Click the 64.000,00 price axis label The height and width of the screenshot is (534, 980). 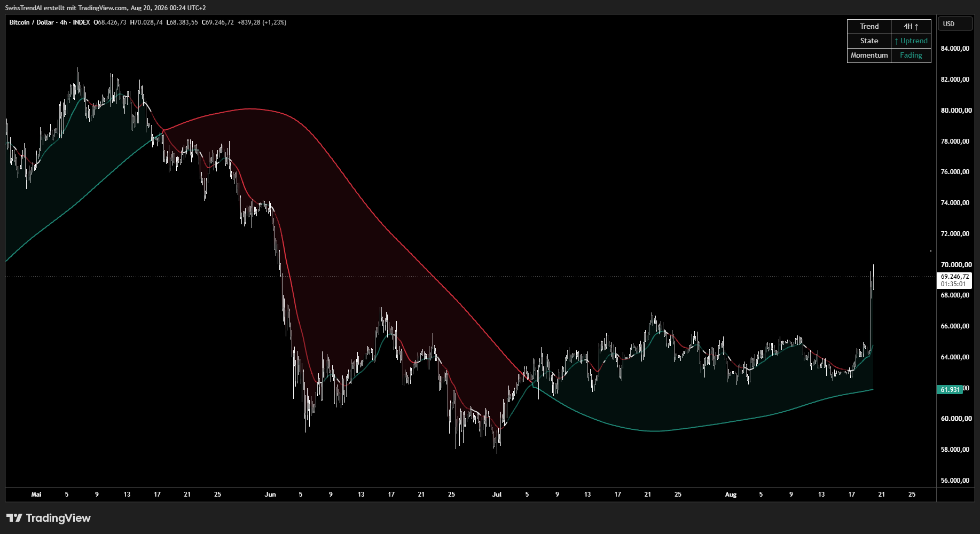pos(955,357)
